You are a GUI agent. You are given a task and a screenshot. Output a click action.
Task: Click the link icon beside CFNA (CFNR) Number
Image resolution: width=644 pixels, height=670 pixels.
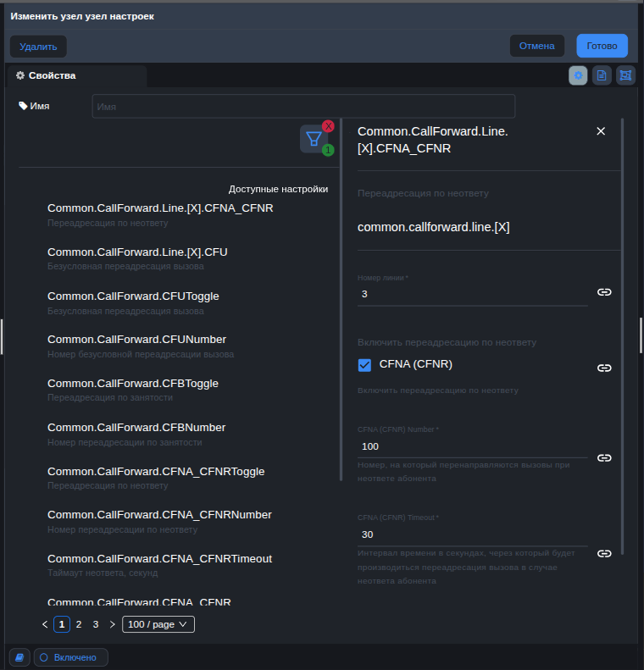click(x=604, y=457)
